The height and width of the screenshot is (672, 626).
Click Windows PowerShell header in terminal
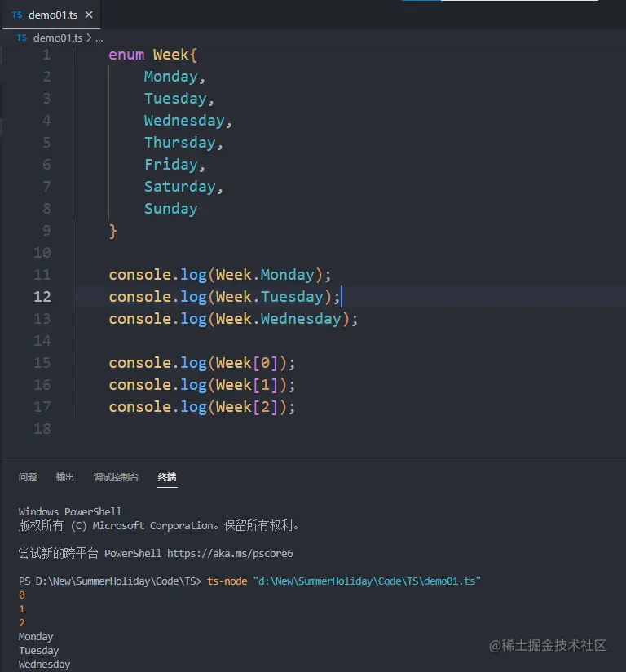click(x=70, y=511)
